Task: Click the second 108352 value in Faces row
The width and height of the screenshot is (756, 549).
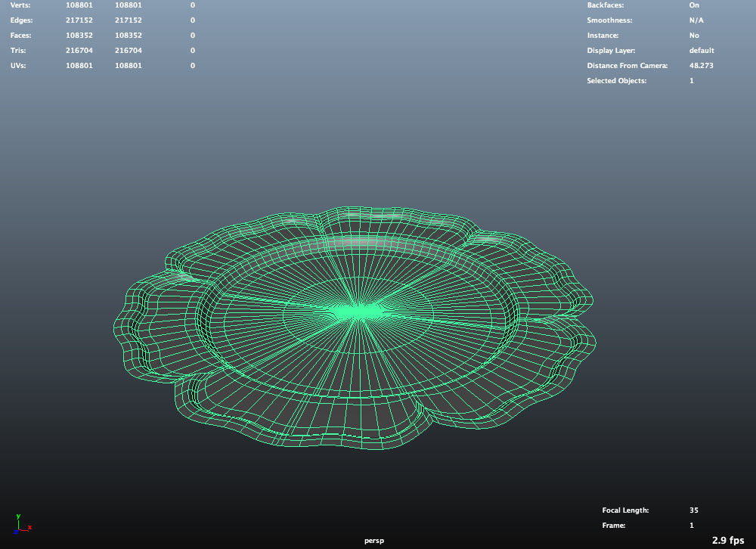Action: 129,36
